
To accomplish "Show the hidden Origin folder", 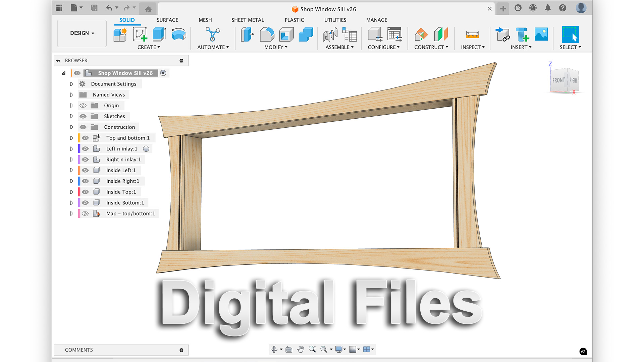I will point(83,106).
